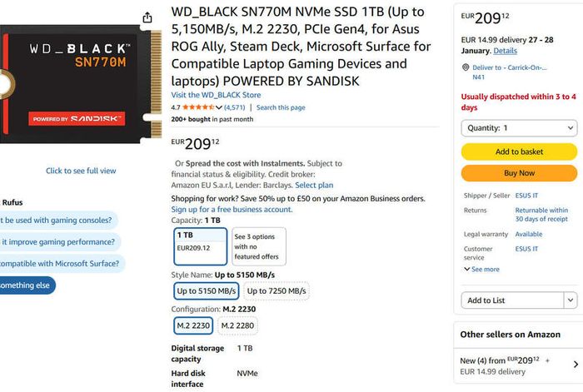
Task: Choose the Up to 5150 MB/s style
Action: point(207,291)
